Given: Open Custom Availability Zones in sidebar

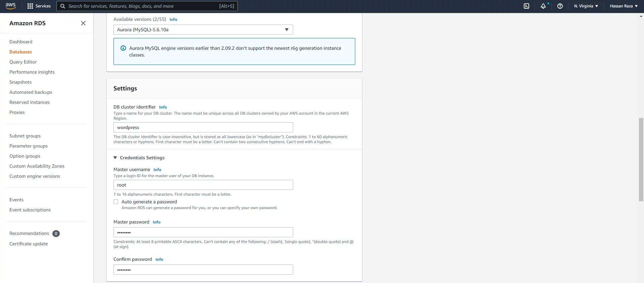Looking at the screenshot, I should (x=37, y=166).
